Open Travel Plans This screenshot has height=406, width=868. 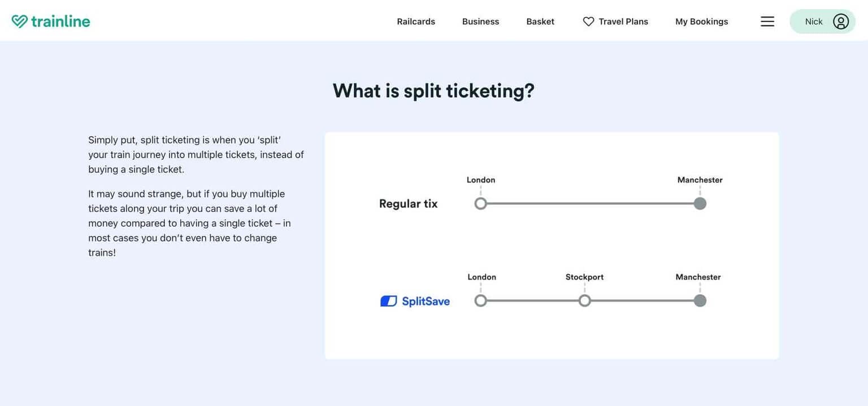(623, 21)
